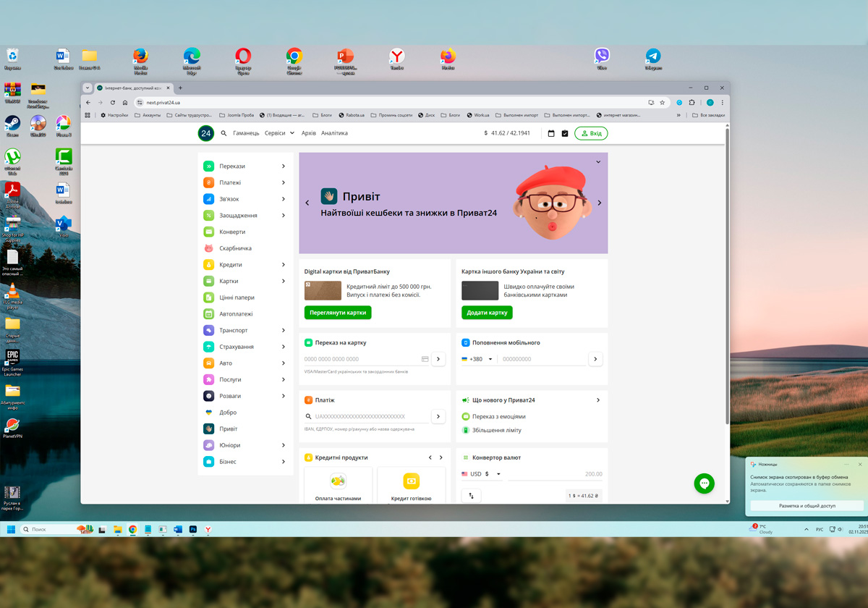Click the checklist tasks icon in header
Viewport: 868px width, 608px height.
565,133
